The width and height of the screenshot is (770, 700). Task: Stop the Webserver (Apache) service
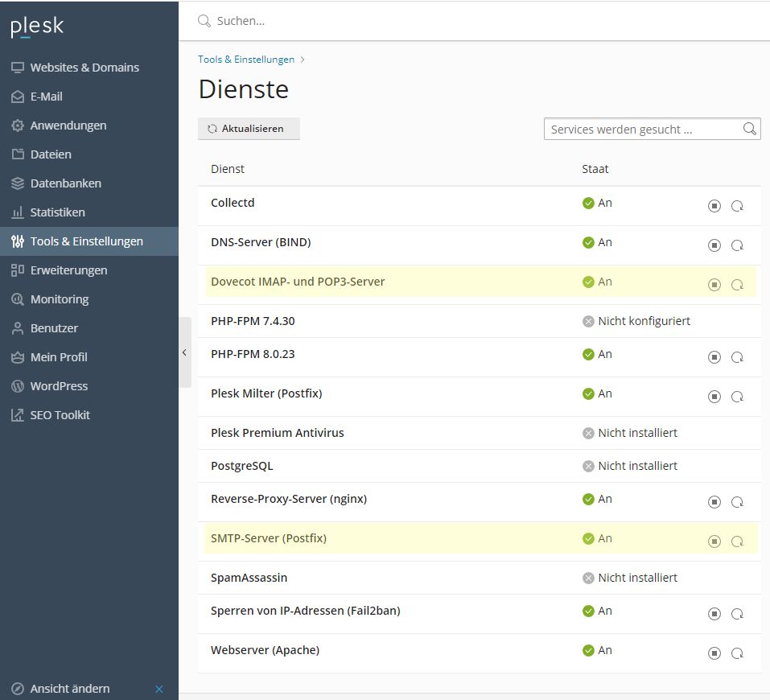(714, 653)
